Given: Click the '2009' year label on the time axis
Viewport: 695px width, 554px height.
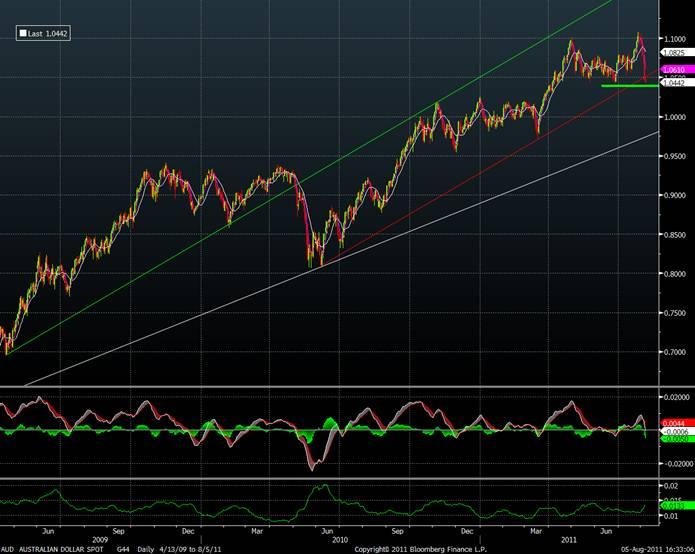Looking at the screenshot, I should point(100,540).
